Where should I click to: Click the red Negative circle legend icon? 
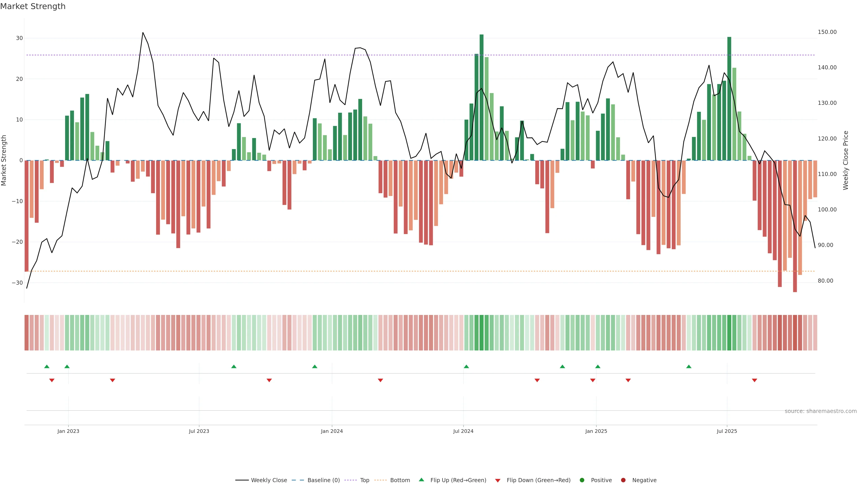tap(623, 480)
